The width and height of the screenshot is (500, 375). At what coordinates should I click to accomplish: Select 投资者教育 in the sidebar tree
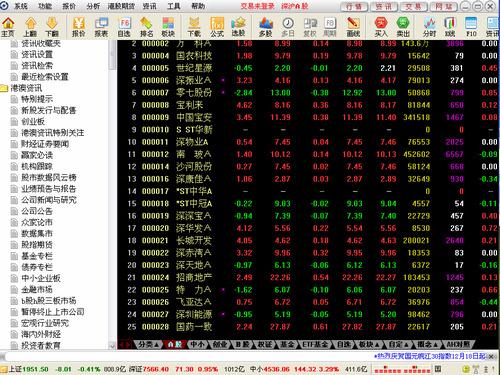click(41, 346)
